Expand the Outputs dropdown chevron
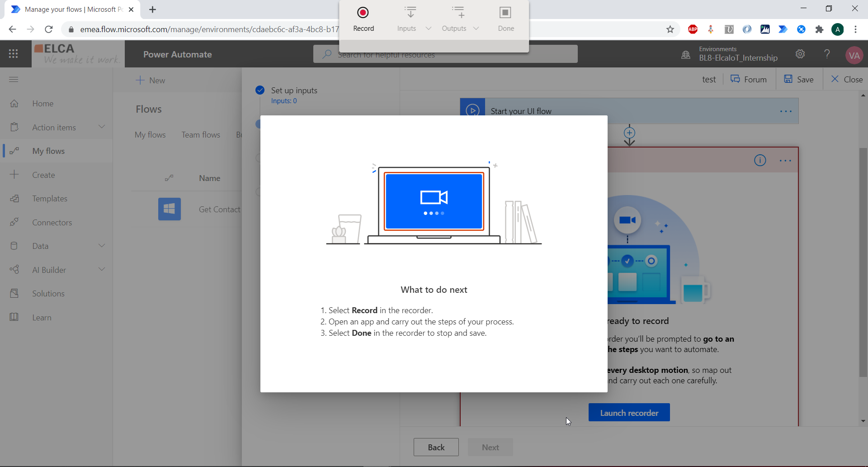The height and width of the screenshot is (467, 868). (476, 29)
